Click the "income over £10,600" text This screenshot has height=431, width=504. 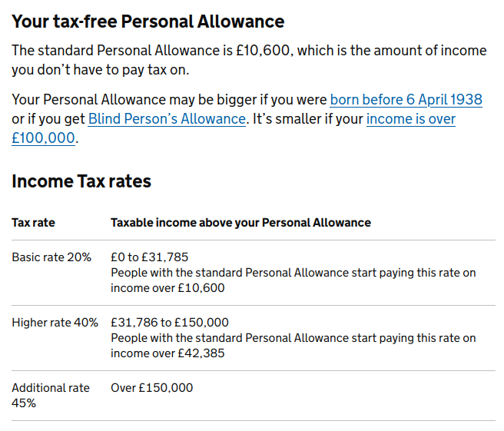click(167, 288)
